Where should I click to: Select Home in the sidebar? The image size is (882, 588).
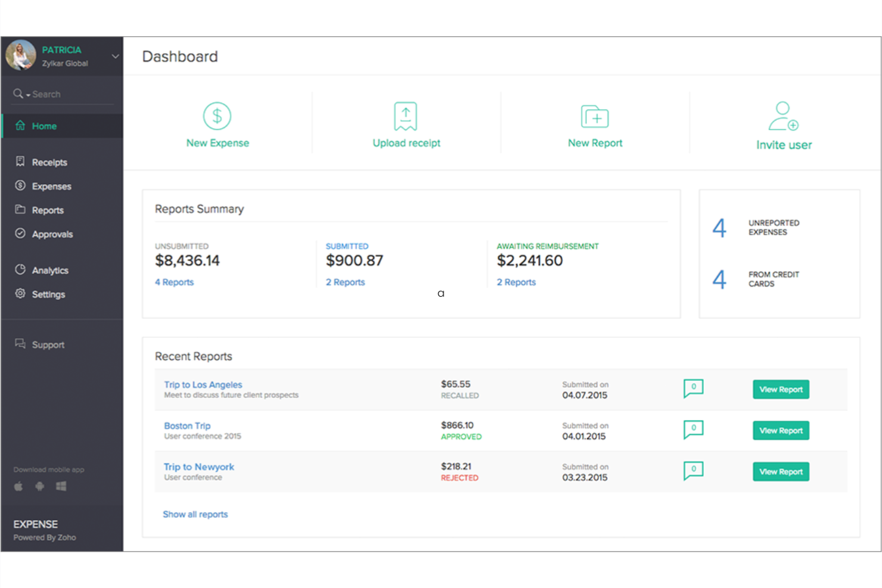[x=44, y=126]
